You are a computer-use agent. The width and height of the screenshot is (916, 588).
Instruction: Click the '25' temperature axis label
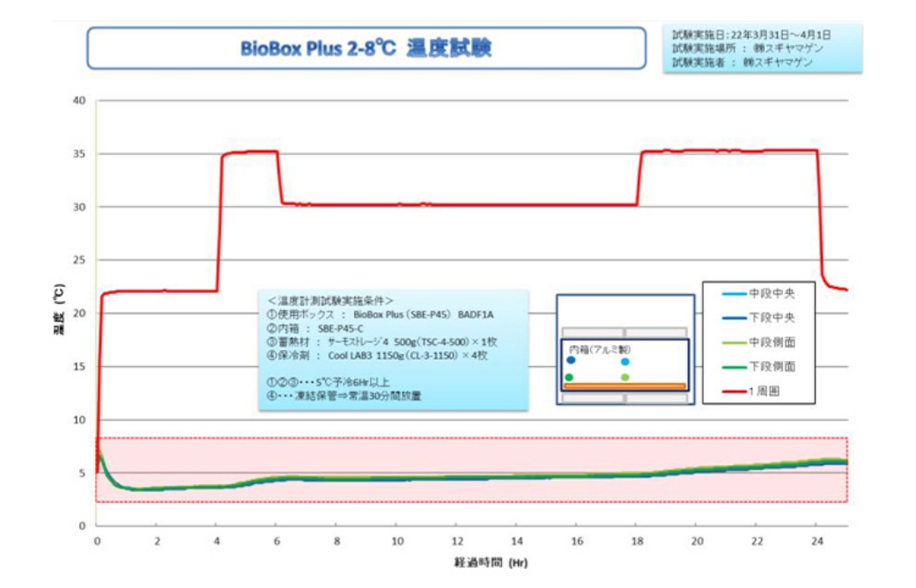point(79,260)
